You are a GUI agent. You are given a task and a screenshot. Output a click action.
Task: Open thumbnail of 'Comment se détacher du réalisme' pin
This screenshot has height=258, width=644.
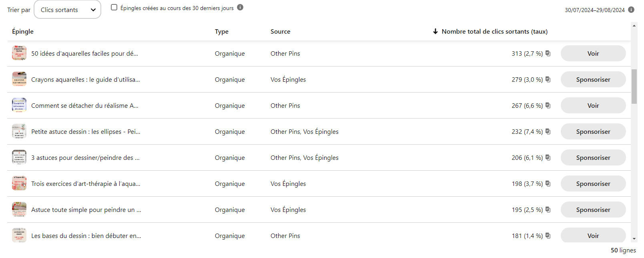[x=19, y=105]
